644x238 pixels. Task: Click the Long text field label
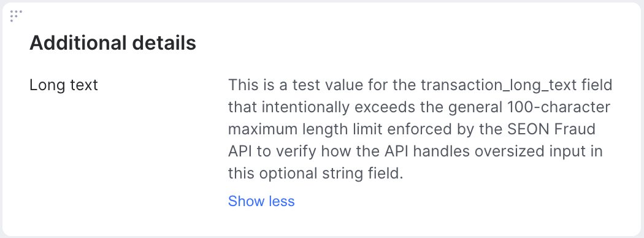(64, 85)
